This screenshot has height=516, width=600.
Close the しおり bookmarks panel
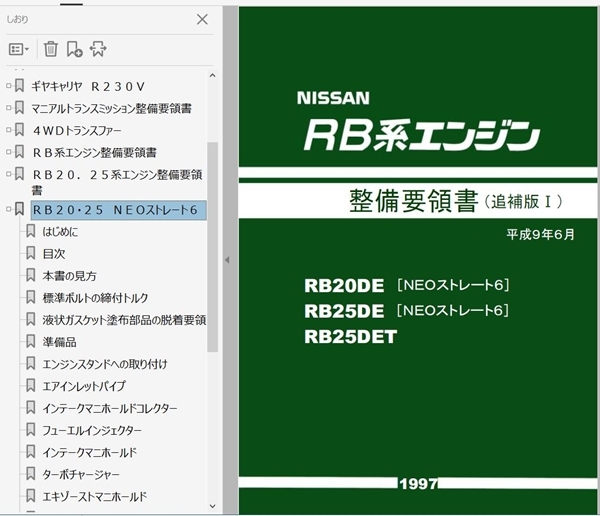(x=202, y=19)
